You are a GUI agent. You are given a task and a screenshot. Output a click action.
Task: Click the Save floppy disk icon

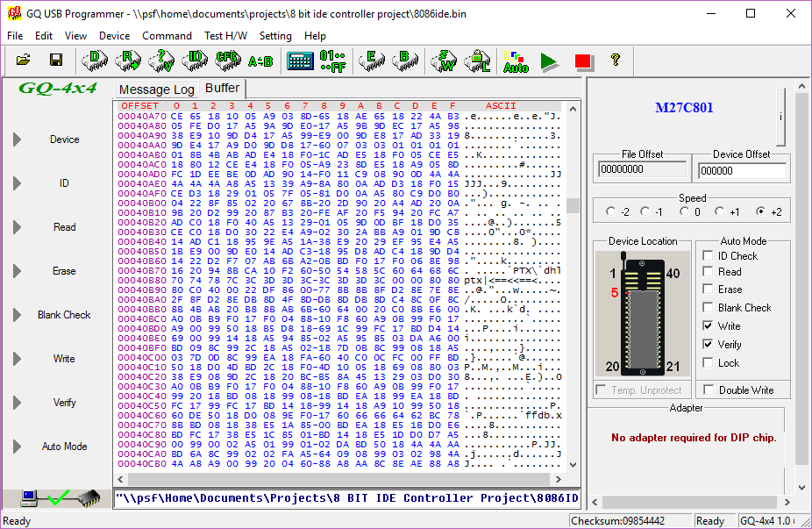(x=55, y=61)
